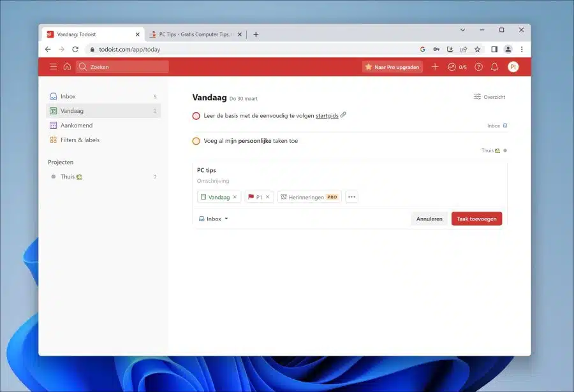Open Aankomend in the sidebar

tap(103, 125)
